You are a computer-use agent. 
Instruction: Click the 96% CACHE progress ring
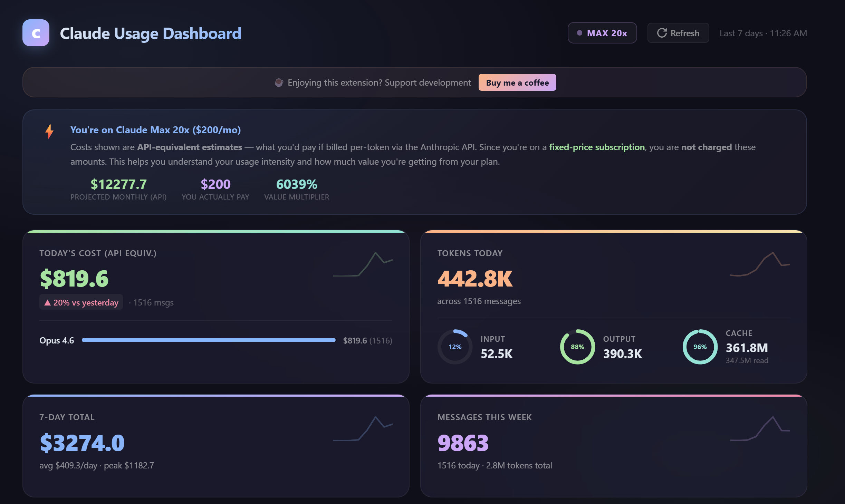tap(699, 347)
